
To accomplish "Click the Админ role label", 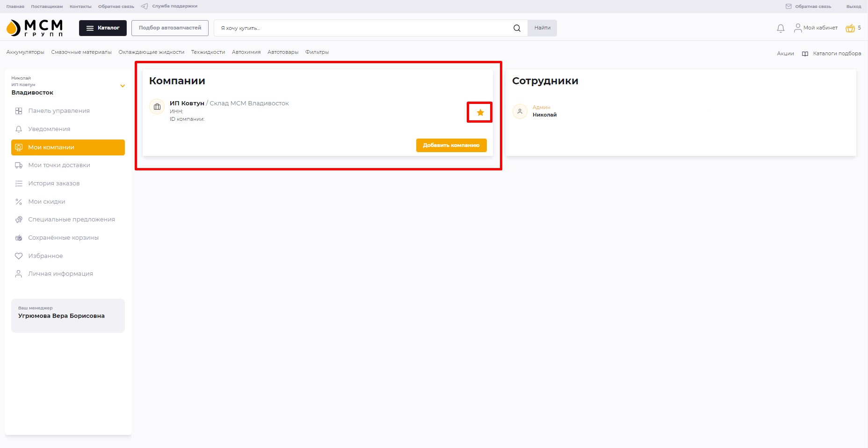I will [541, 108].
